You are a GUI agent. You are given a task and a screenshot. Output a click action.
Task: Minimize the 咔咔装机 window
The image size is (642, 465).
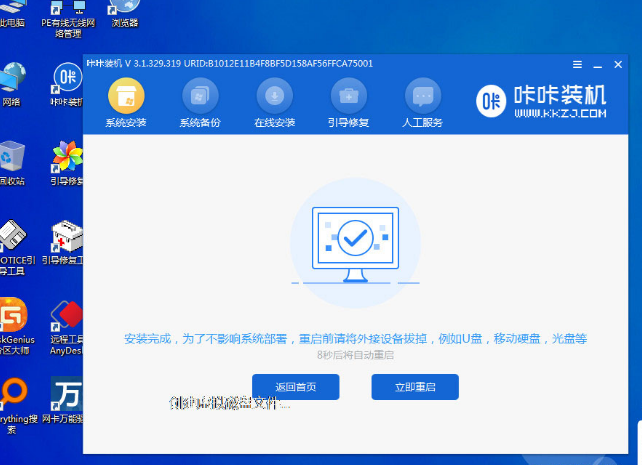[x=596, y=64]
